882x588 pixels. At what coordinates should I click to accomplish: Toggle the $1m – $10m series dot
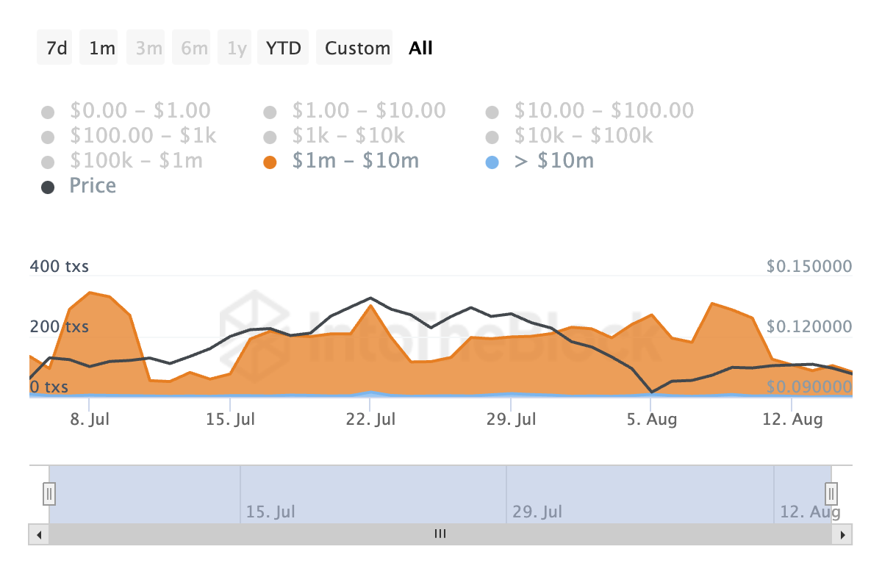(270, 162)
